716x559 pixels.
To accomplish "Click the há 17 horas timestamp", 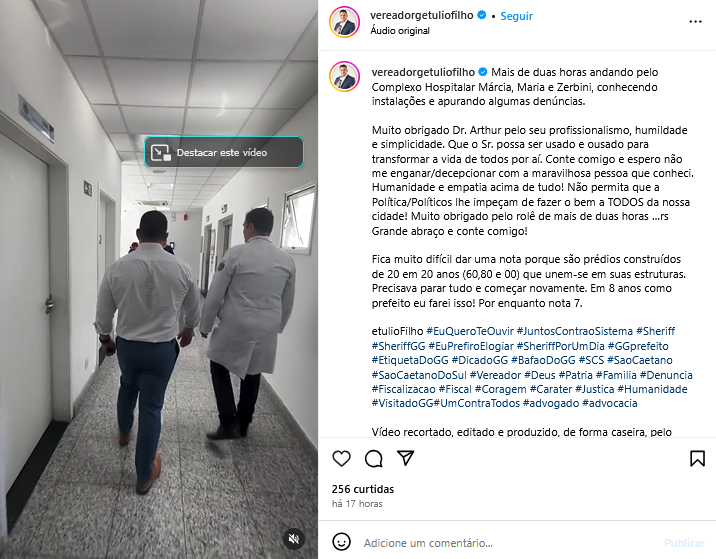I will [x=357, y=504].
